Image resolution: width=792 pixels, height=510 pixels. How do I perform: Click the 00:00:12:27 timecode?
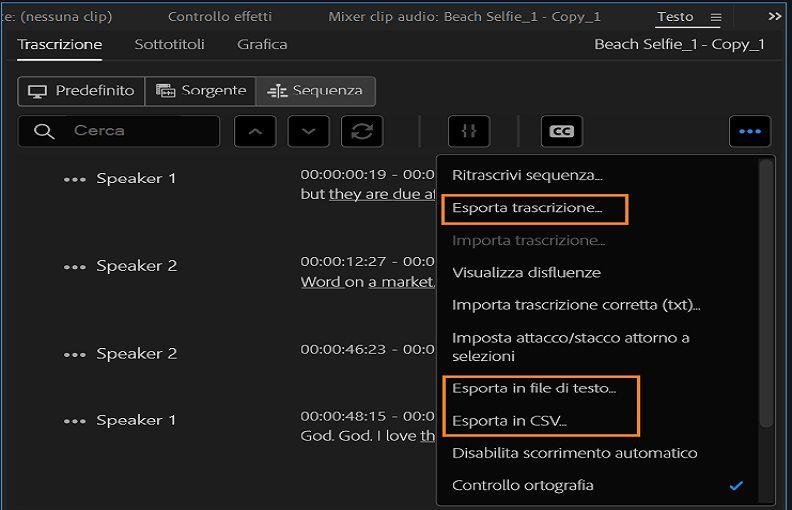[x=343, y=262]
